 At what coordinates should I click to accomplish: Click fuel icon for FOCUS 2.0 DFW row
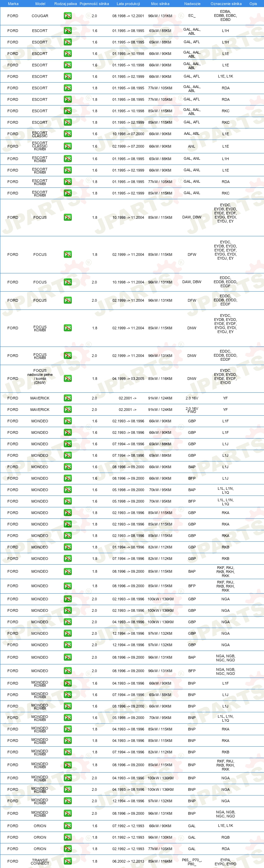[x=68, y=300]
